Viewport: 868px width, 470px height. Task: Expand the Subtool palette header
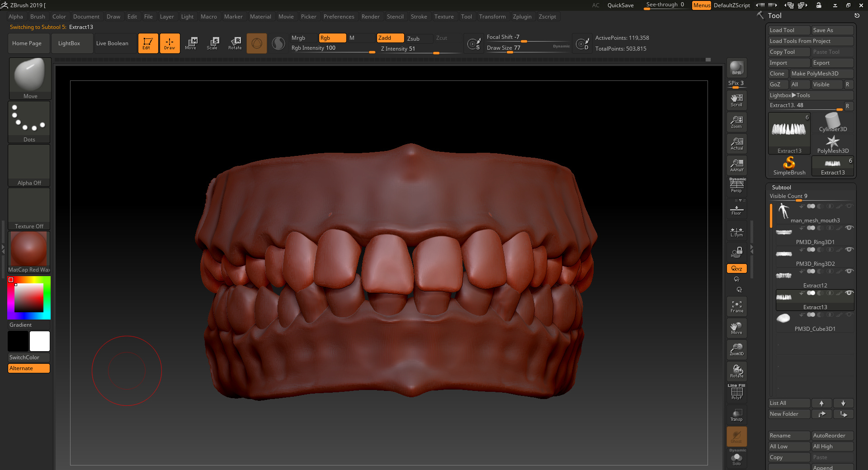[782, 187]
